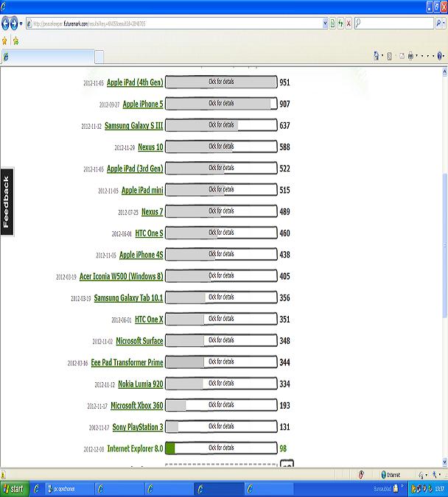This screenshot has height=497, width=448.
Task: Click the Nexus 10 details bar
Action: (x=221, y=147)
